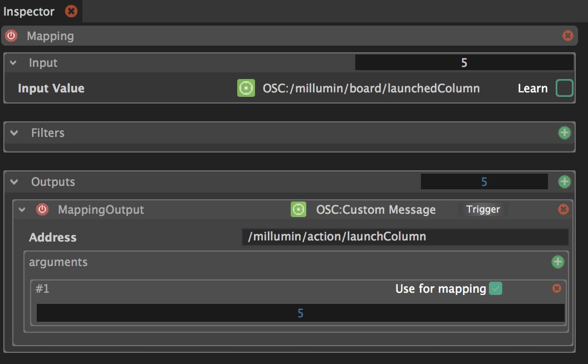This screenshot has height=364, width=588.
Task: Add an argument with green plus
Action: click(x=557, y=262)
